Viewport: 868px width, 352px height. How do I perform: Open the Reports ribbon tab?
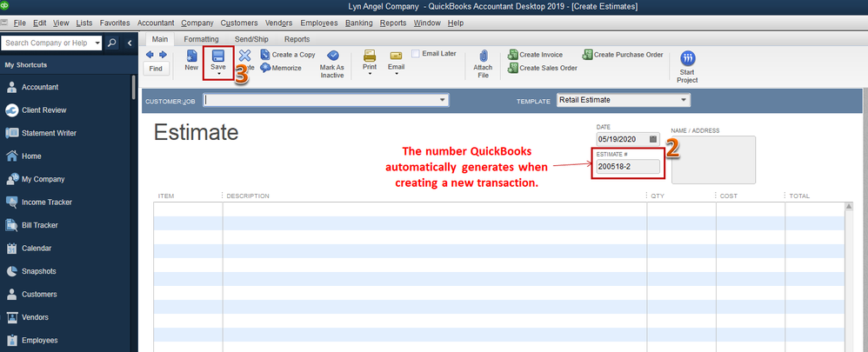coord(297,39)
